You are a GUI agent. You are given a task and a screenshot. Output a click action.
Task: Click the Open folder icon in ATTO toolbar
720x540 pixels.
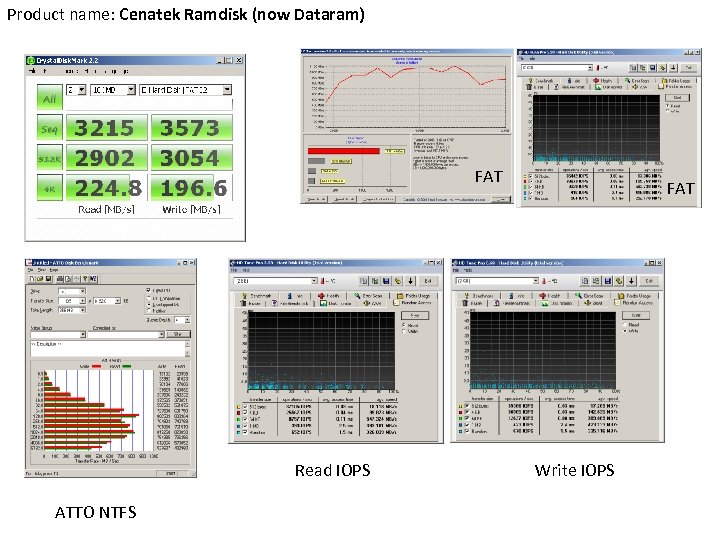pyautogui.click(x=40, y=279)
